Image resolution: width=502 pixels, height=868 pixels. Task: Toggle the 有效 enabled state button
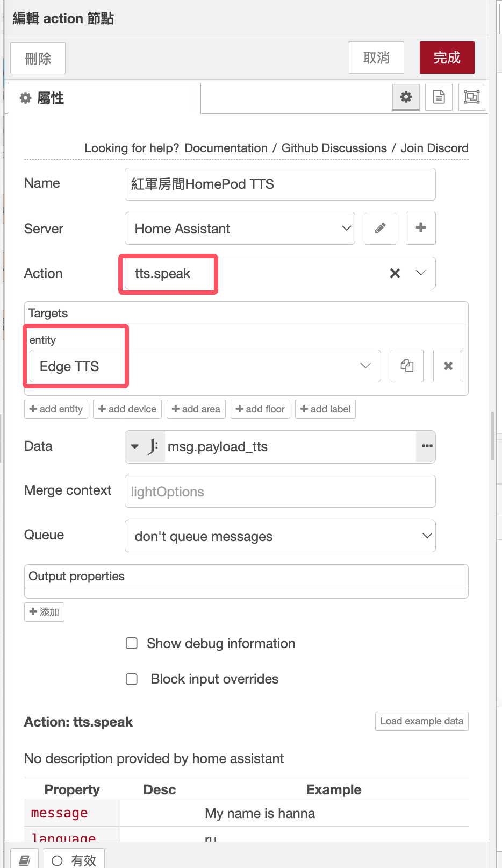[74, 860]
